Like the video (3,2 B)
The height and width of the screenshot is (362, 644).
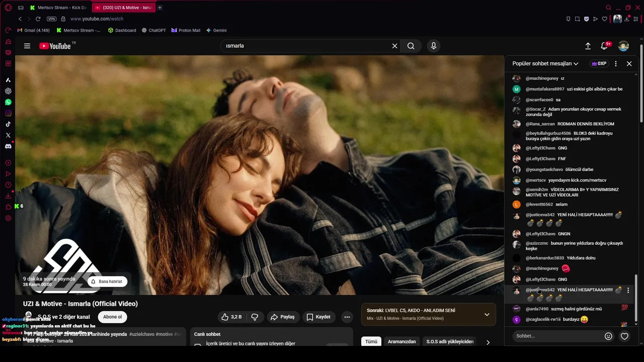(231, 317)
